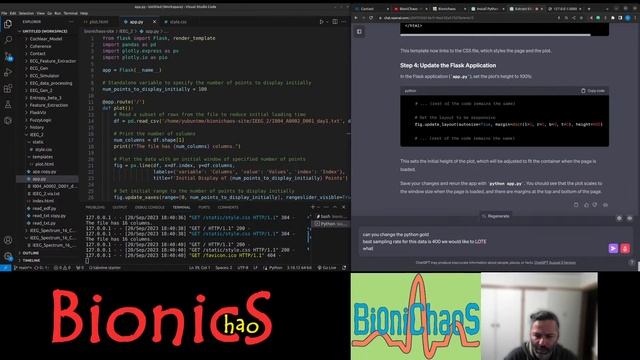Close the terminal panel
This screenshot has width=640, height=360.
[344, 207]
